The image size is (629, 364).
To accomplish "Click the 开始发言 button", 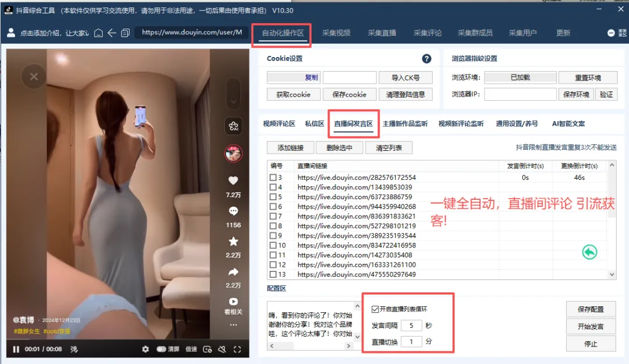I will tap(590, 326).
